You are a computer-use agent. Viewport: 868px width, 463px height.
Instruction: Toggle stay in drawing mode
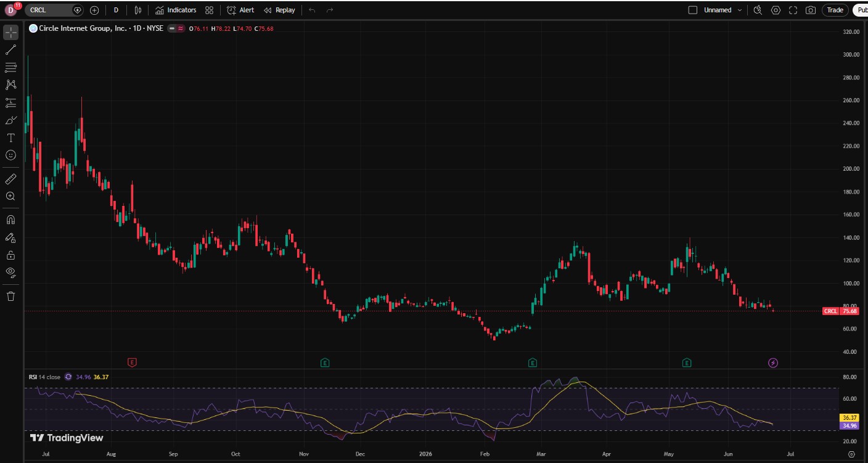click(x=11, y=237)
